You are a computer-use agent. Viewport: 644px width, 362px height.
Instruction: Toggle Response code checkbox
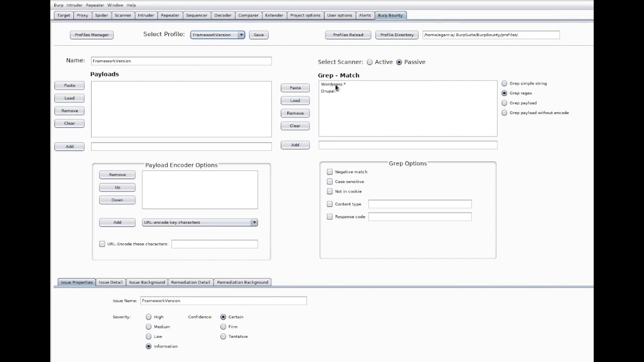pyautogui.click(x=330, y=217)
